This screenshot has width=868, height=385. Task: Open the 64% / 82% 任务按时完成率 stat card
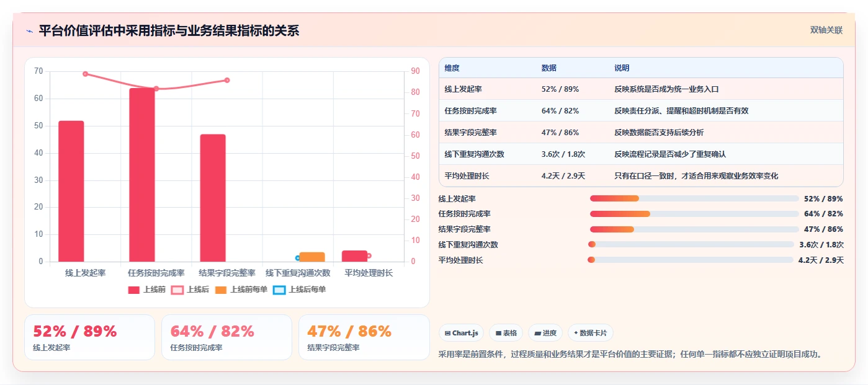tap(226, 337)
